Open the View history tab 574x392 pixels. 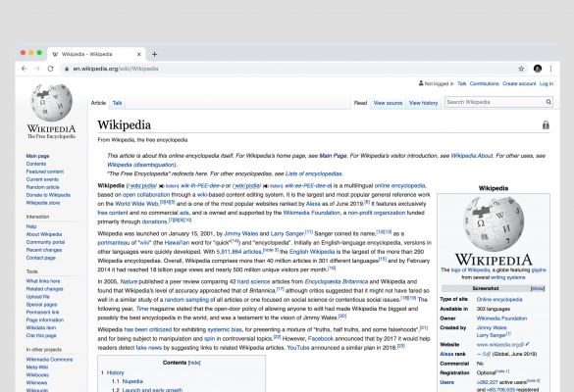coord(423,103)
